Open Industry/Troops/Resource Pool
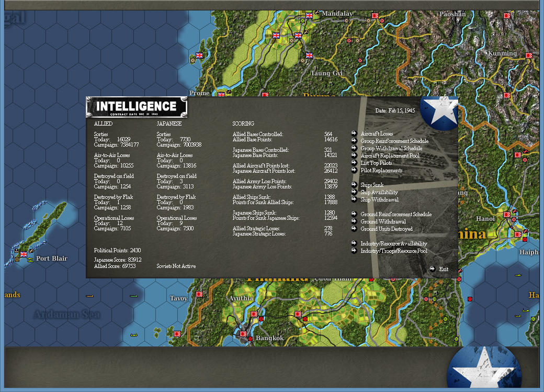The width and height of the screenshot is (544, 392). (394, 251)
